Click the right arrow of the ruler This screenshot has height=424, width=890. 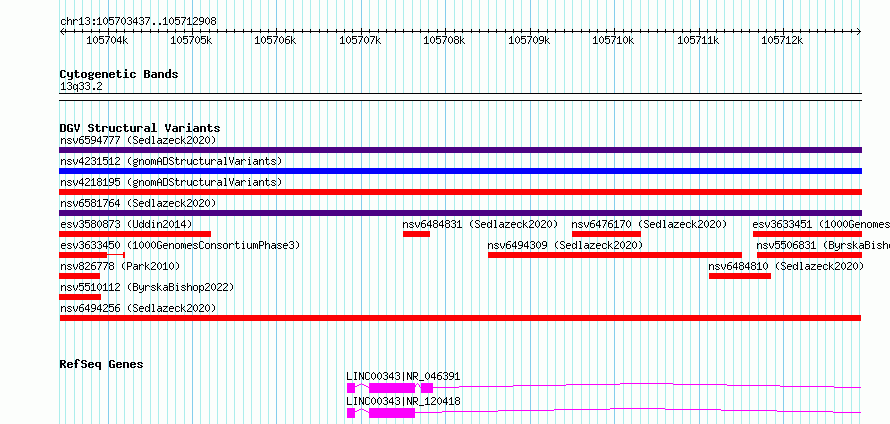(x=859, y=32)
